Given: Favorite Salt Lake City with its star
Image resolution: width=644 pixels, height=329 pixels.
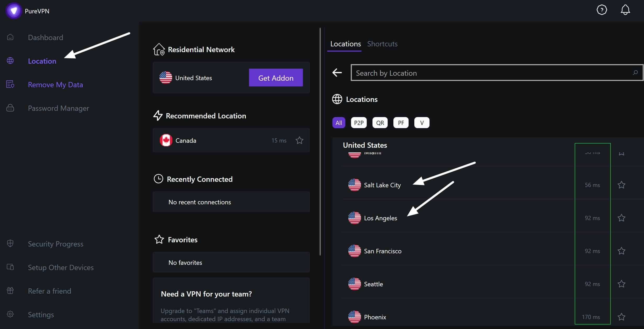Looking at the screenshot, I should 621,185.
